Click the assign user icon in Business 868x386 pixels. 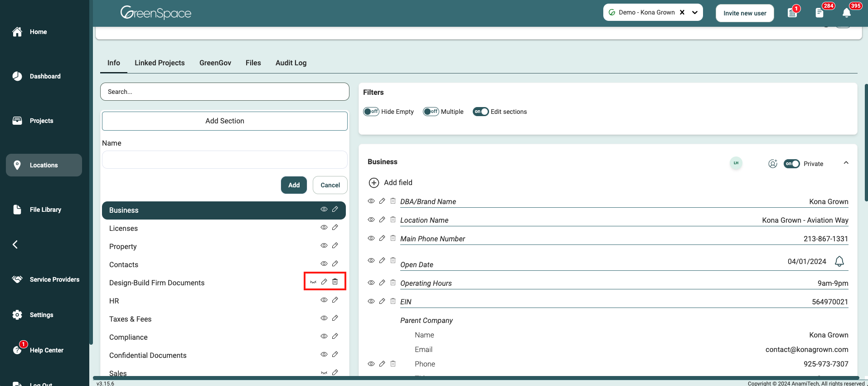[772, 164]
